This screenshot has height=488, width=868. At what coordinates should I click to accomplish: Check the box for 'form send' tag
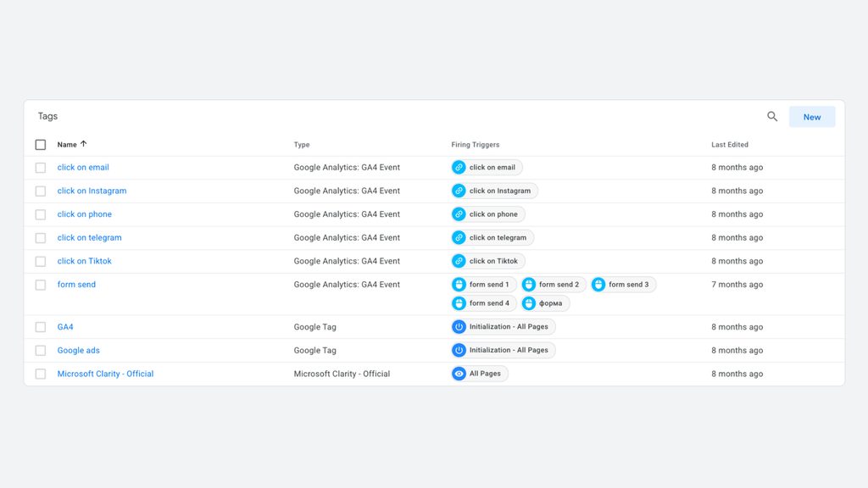[x=41, y=285]
